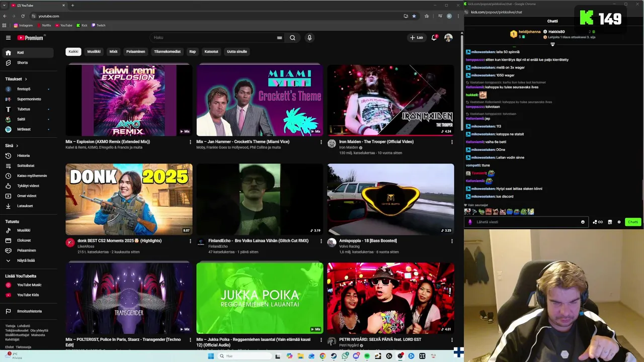This screenshot has height=362, width=644.
Task: Open the YouTube account avatar menu
Action: click(448, 38)
